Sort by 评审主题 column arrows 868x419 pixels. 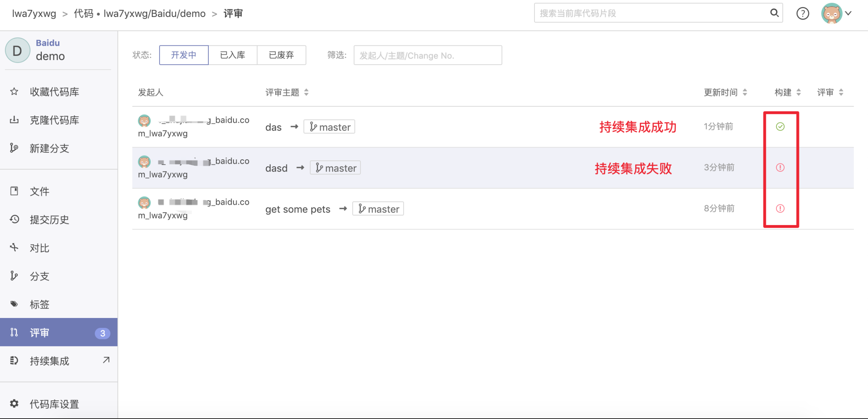306,92
